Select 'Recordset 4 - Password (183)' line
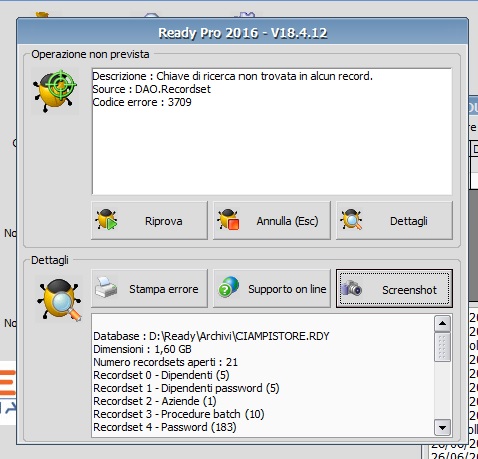 165,427
